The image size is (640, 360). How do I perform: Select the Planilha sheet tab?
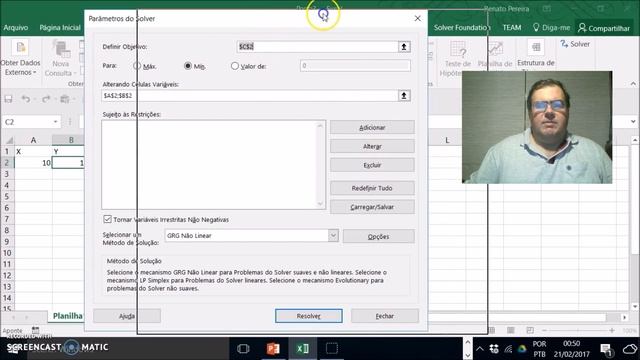tap(68, 316)
